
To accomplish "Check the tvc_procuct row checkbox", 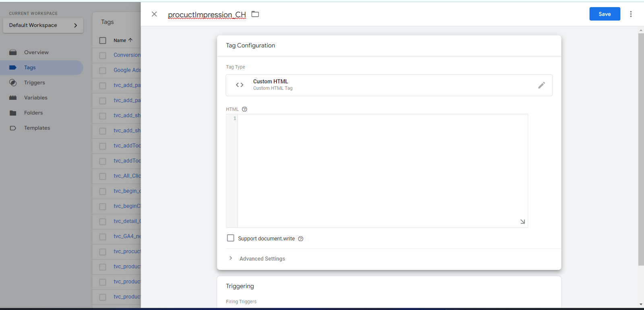I will [x=103, y=252].
